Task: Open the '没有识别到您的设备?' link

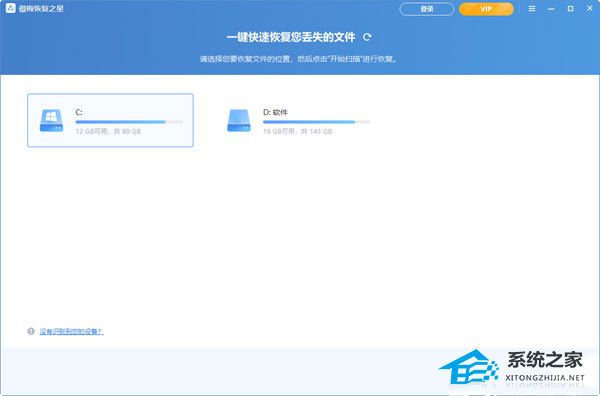Action: coord(72,331)
